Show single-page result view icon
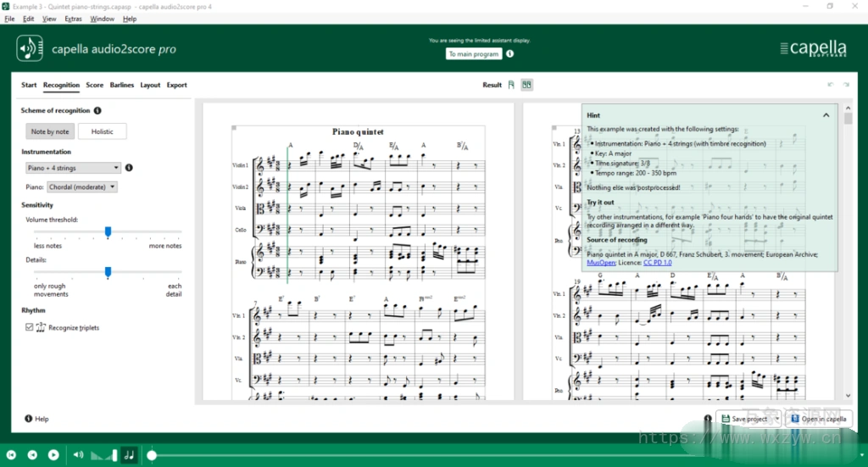This screenshot has height=467, width=868. [x=511, y=85]
